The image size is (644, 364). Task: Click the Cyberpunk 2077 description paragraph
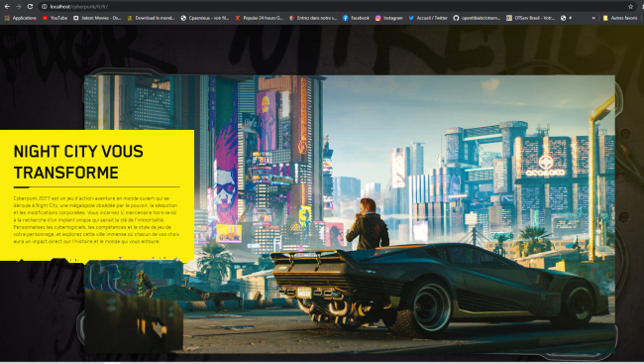point(96,219)
